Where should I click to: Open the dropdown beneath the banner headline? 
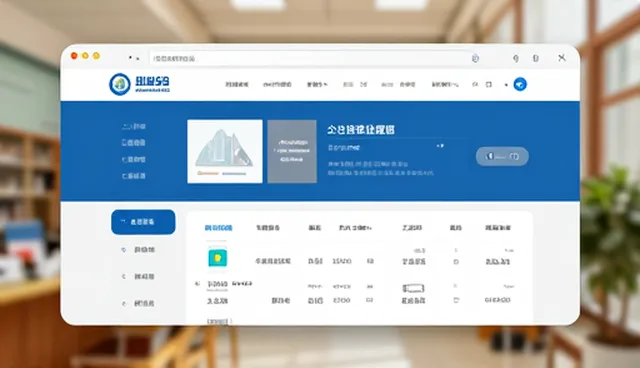click(386, 147)
